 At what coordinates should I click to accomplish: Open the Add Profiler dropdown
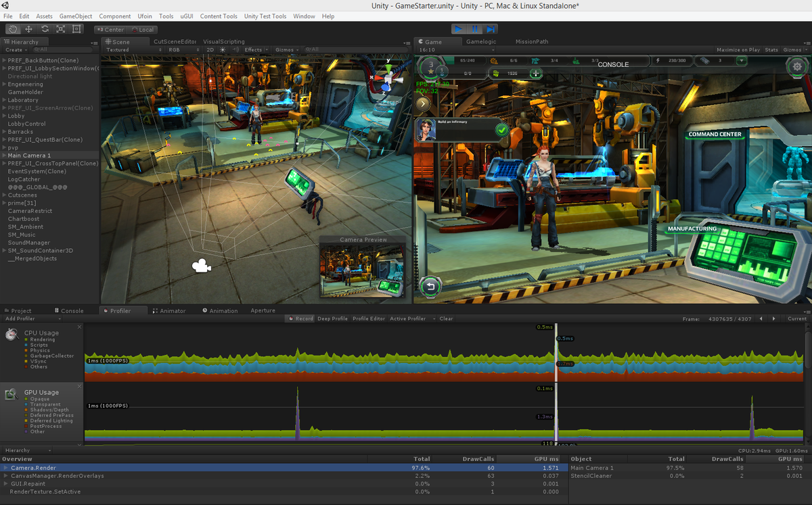pyautogui.click(x=22, y=318)
